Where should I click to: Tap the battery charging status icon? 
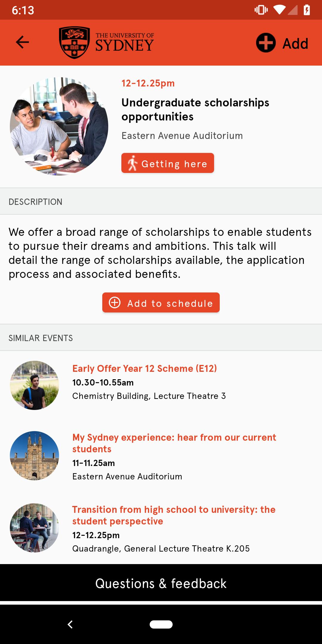coord(307,10)
